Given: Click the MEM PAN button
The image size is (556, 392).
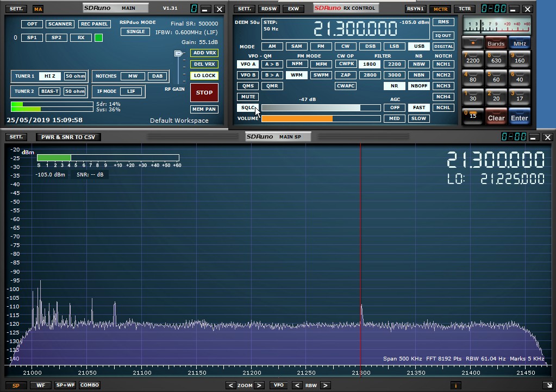Looking at the screenshot, I should pos(204,109).
